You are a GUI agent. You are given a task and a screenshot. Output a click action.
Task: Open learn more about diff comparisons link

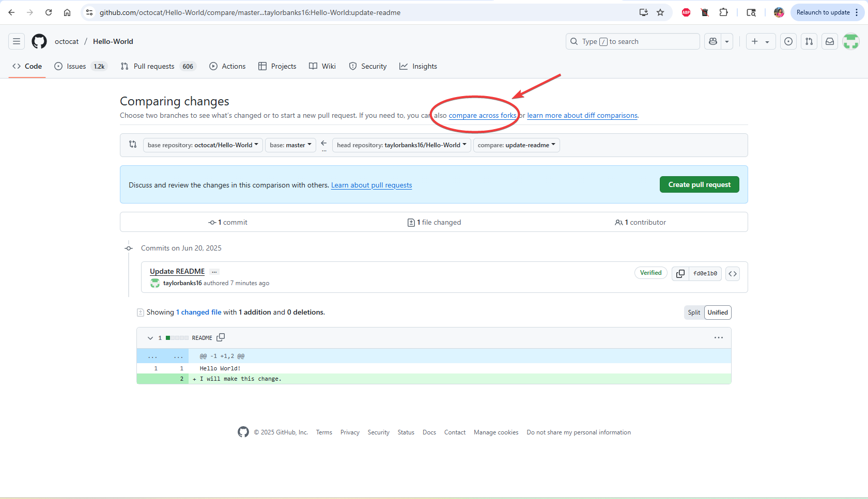[582, 115]
